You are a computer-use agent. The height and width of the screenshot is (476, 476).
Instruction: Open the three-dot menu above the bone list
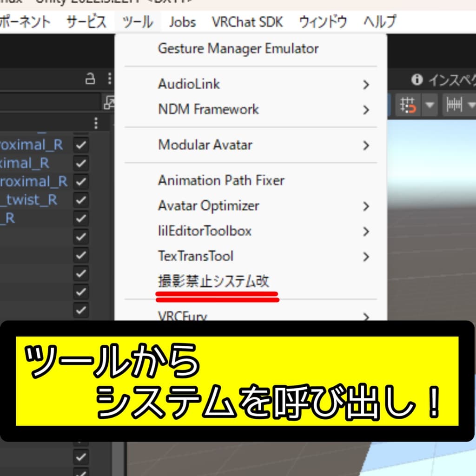(96, 123)
